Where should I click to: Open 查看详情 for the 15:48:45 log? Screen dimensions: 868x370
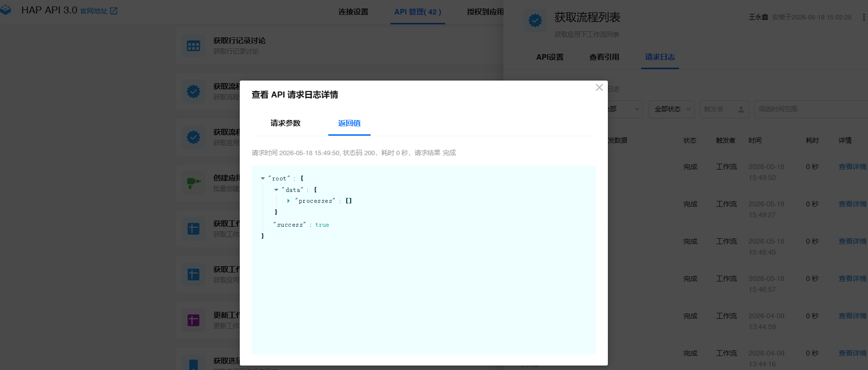[853, 242]
